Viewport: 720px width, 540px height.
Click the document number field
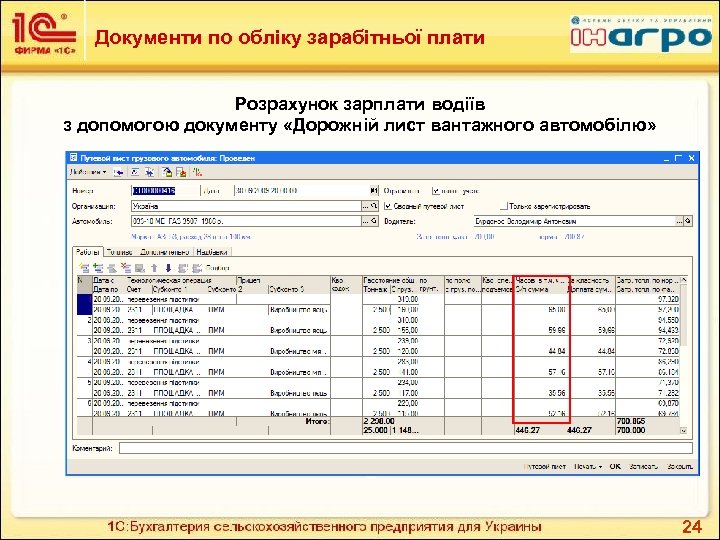click(x=164, y=191)
